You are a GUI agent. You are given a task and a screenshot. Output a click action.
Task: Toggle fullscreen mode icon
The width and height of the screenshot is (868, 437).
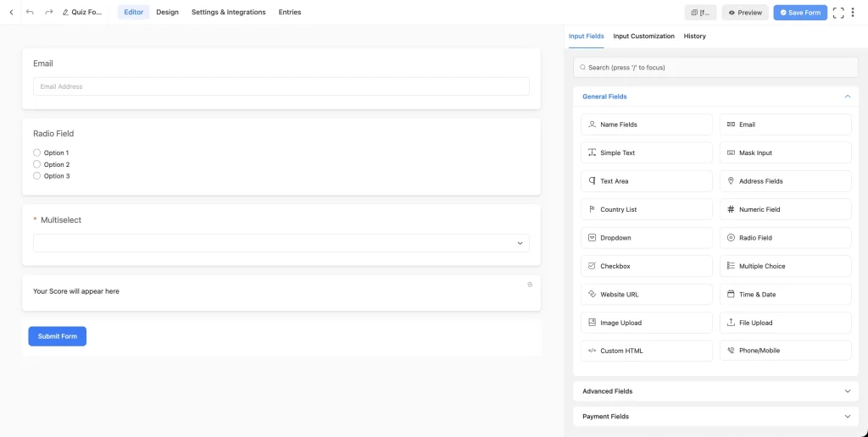point(838,13)
